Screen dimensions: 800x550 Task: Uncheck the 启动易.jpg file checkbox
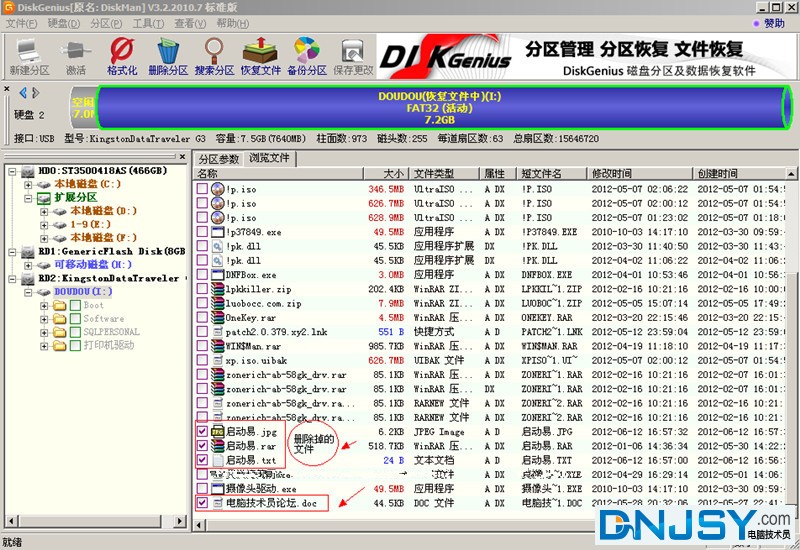pyautogui.click(x=203, y=432)
